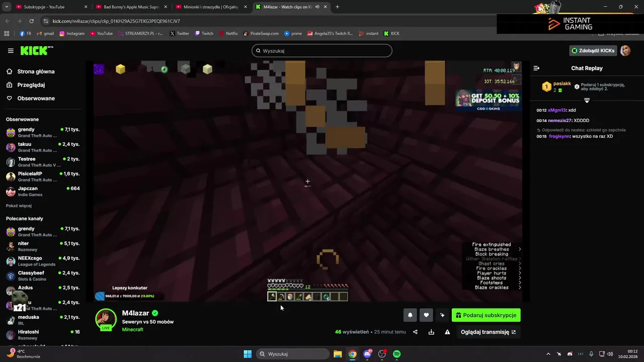
Task: Open Japczan followed channel
Action: pos(43,192)
